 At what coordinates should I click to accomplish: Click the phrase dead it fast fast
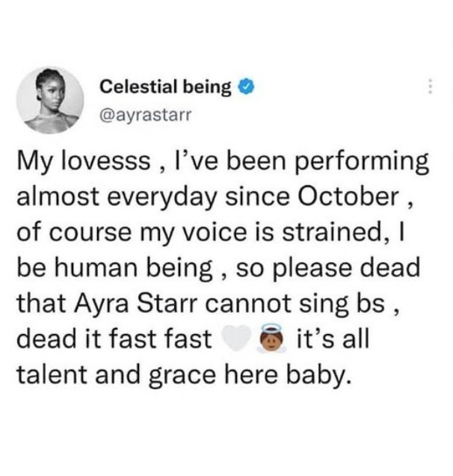click(x=114, y=339)
